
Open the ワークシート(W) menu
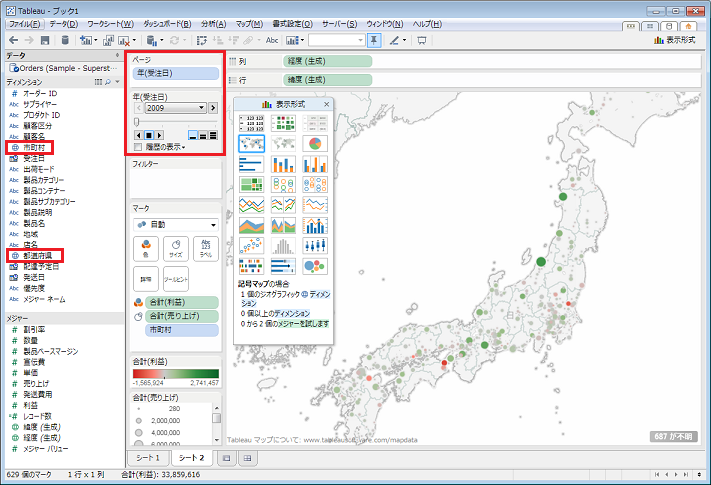click(110, 24)
